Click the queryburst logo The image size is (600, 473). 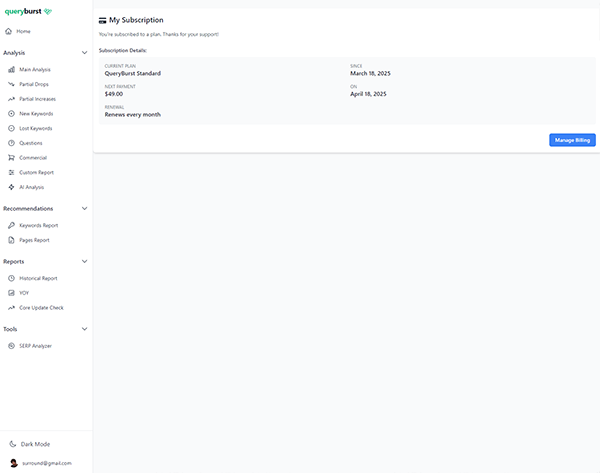click(28, 11)
